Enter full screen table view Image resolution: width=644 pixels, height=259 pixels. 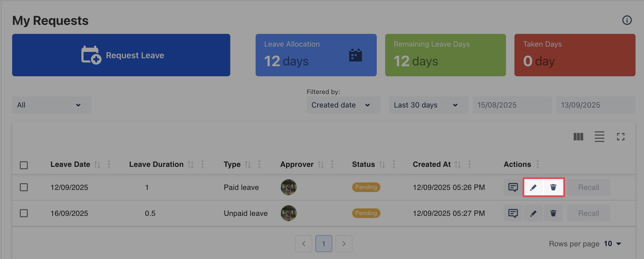[x=620, y=137]
